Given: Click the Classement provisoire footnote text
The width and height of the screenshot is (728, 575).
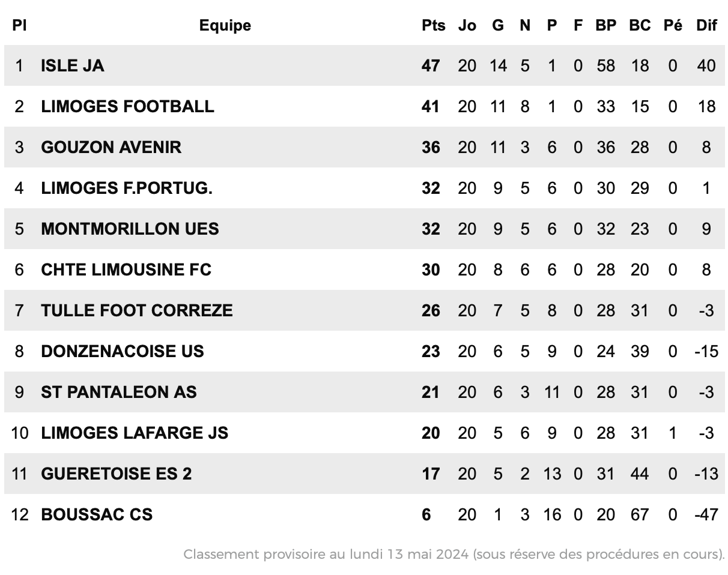Looking at the screenshot, I should tap(454, 554).
